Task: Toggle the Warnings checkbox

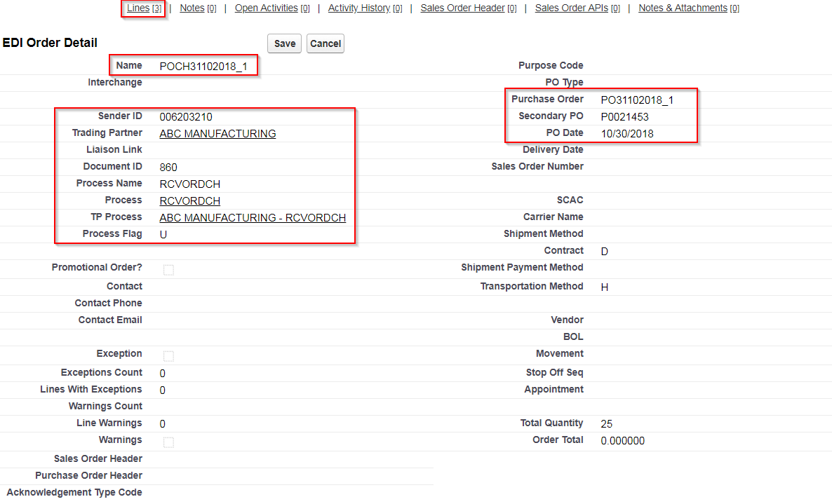Action: click(x=168, y=442)
